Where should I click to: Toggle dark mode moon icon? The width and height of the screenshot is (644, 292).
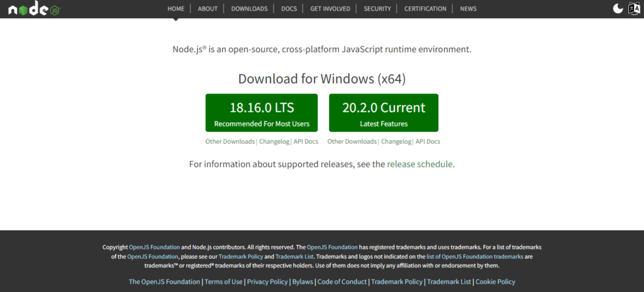click(618, 9)
